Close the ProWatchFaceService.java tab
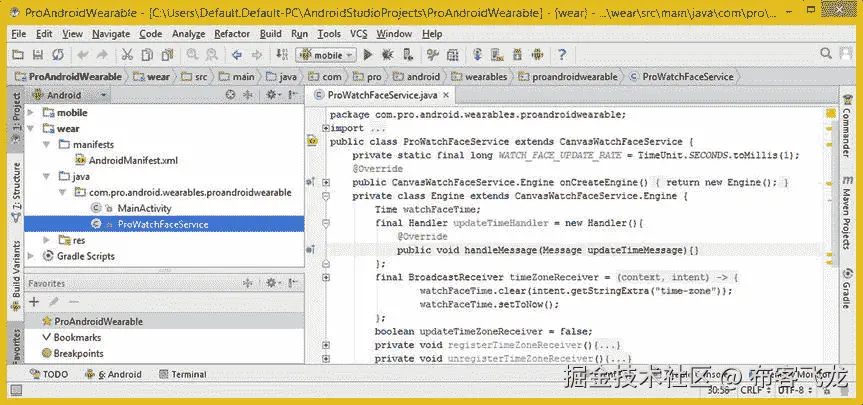Screen dimensions: 863x405 [446, 95]
